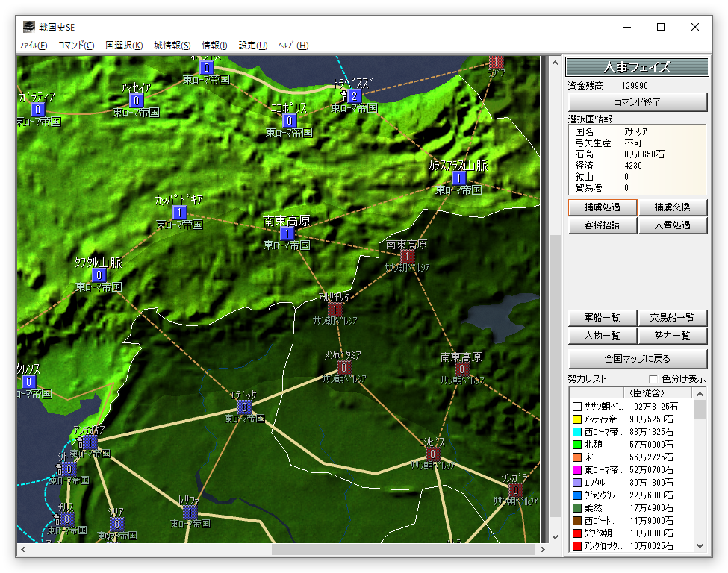Screen dimensions: 728x573
Task: Click the 捕虜処遇 button
Action: tap(602, 207)
